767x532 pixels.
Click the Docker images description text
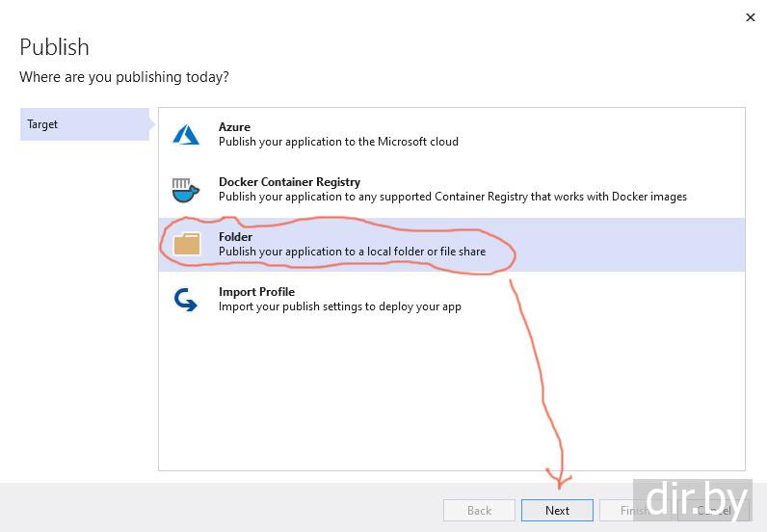pyautogui.click(x=453, y=197)
